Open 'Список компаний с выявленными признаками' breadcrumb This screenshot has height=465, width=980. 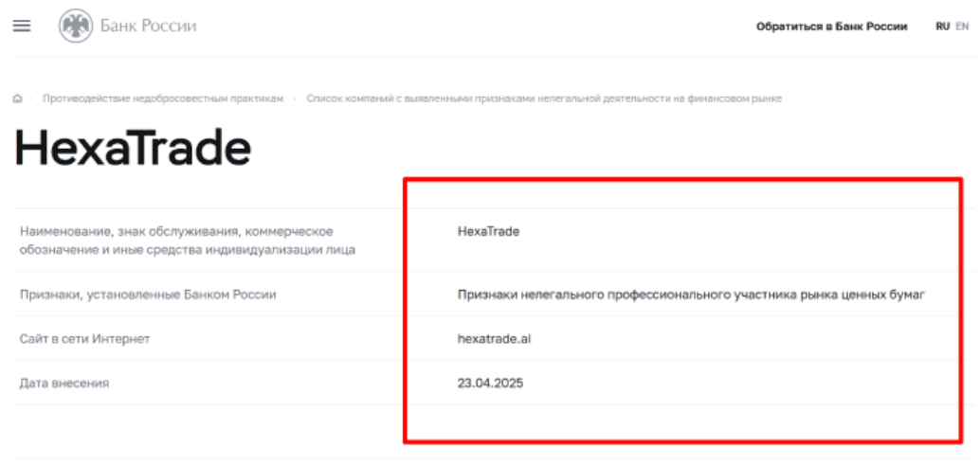pyautogui.click(x=544, y=99)
